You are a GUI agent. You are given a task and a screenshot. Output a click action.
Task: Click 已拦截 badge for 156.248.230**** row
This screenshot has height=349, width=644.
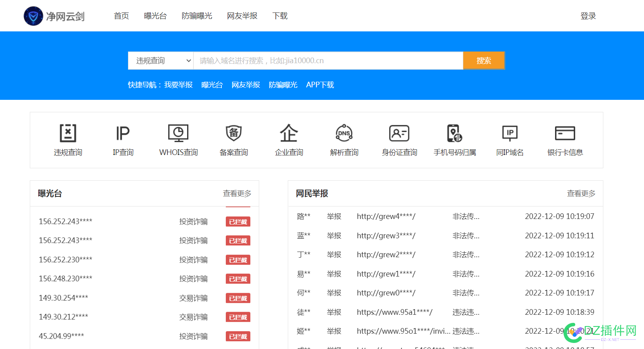238,279
